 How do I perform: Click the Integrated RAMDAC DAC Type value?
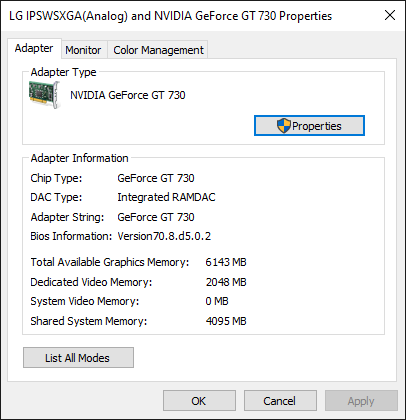pos(166,197)
